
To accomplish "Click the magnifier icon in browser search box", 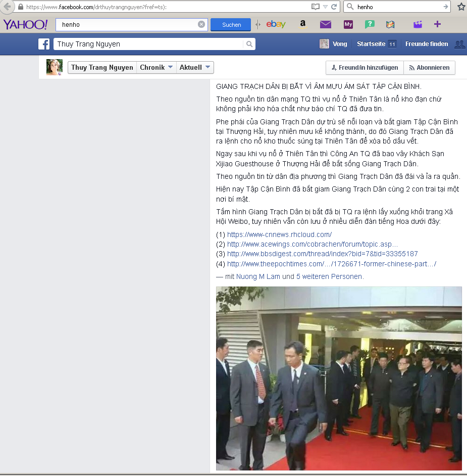I will point(350,7).
